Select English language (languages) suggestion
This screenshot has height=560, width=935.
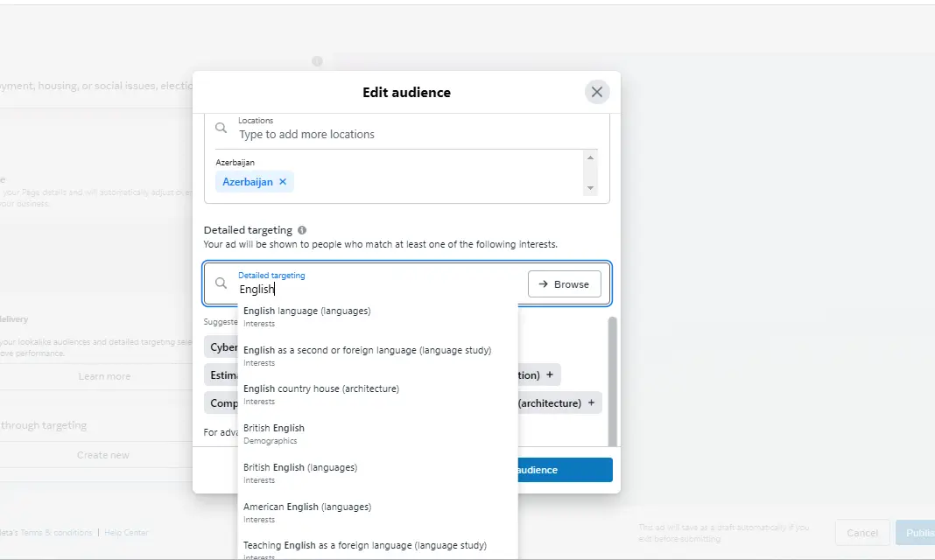[377, 317]
